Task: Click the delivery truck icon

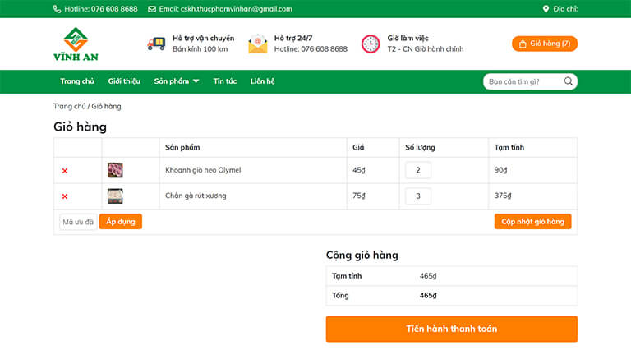Action: (156, 44)
